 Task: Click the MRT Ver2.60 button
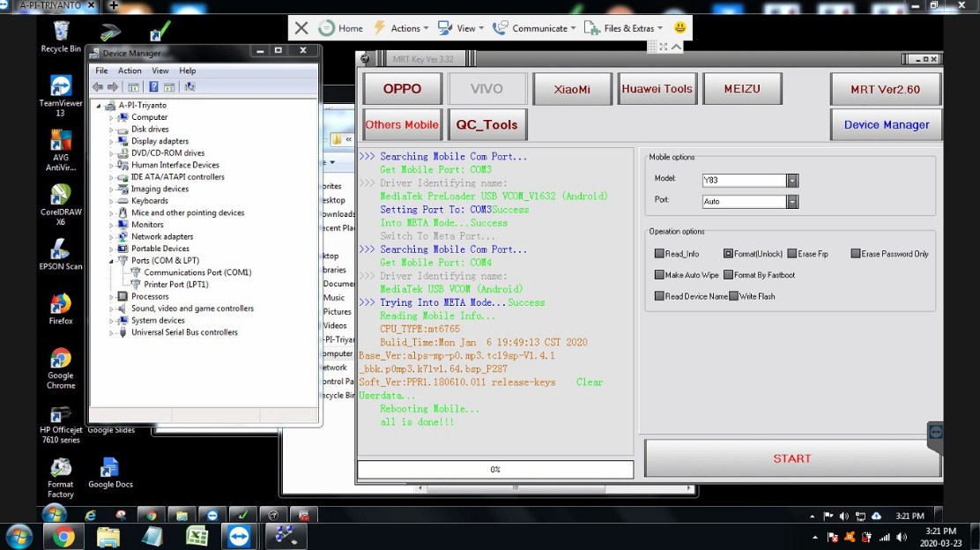pos(886,89)
